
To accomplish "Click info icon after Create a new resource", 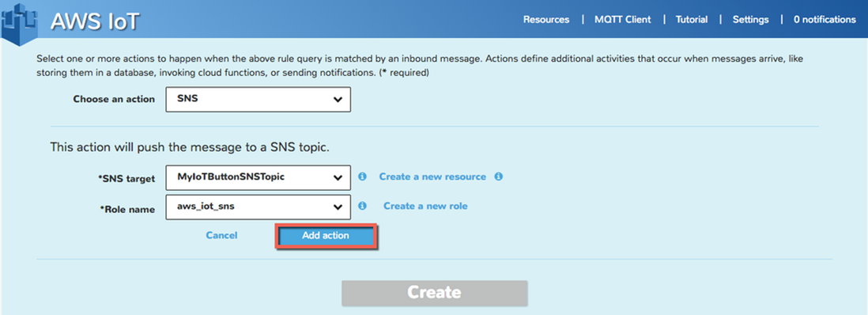I will point(498,176).
